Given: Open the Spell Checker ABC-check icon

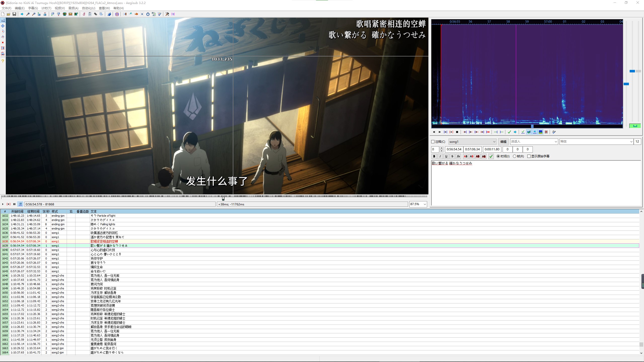Looking at the screenshot, I should tap(159, 14).
